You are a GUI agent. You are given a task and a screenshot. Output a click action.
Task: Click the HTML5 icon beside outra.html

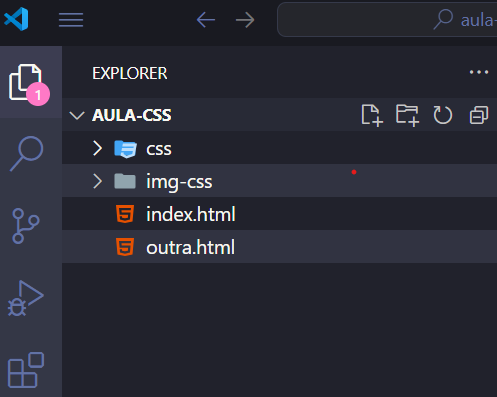point(125,247)
